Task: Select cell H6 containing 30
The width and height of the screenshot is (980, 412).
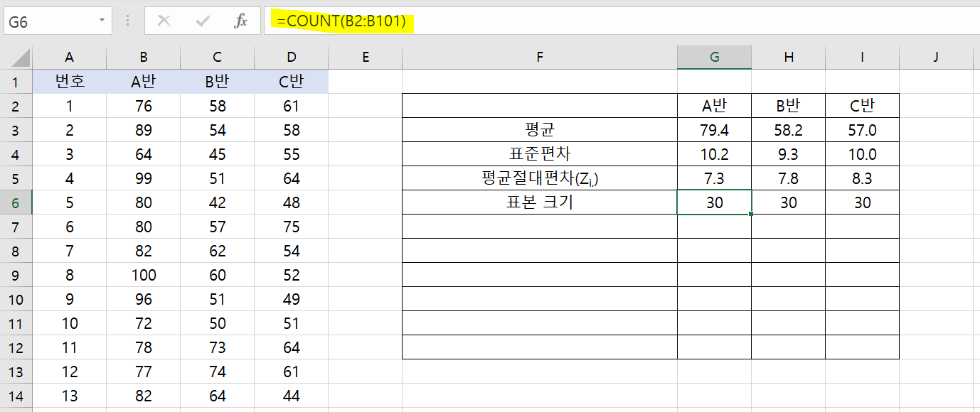Action: click(x=789, y=202)
